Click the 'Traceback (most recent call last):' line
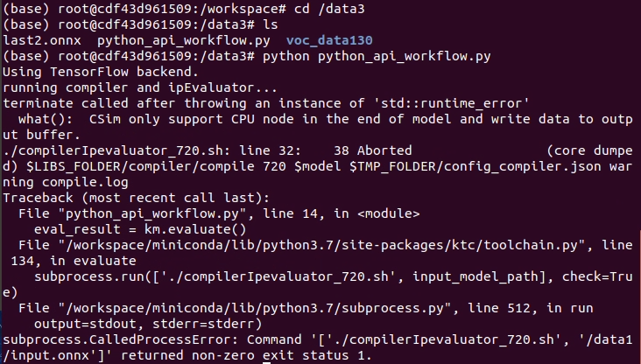 pyautogui.click(x=136, y=198)
